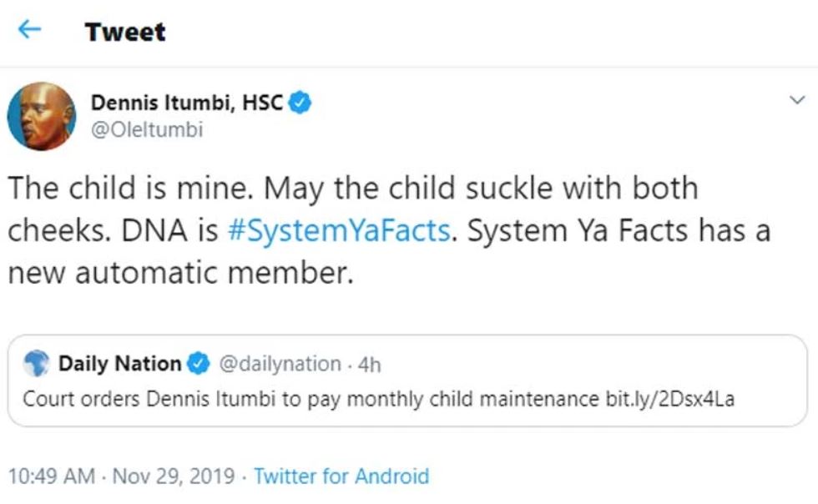
Task: Click the 10:49 AM tweet time
Action: [52, 476]
